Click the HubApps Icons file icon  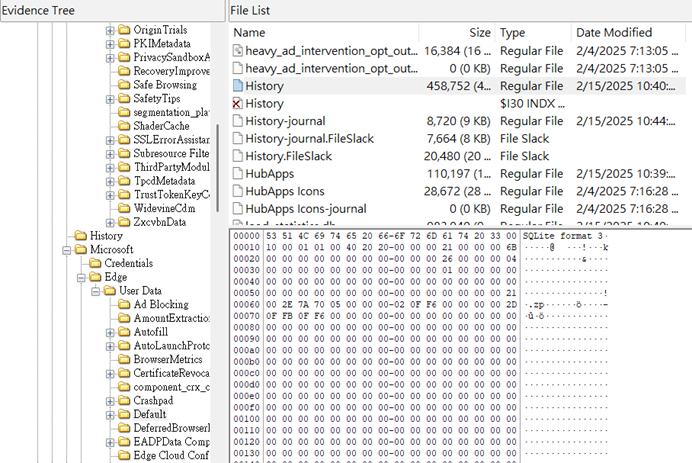tap(237, 191)
